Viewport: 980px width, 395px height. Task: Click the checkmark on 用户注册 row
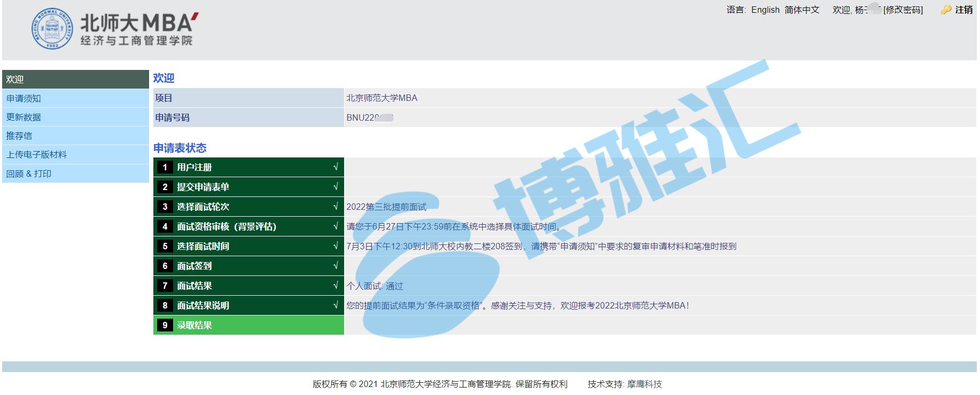pyautogui.click(x=336, y=167)
